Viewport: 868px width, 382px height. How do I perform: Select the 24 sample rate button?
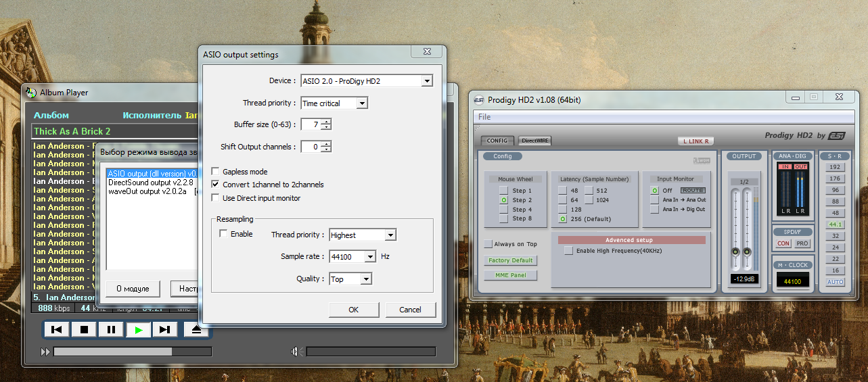(835, 247)
